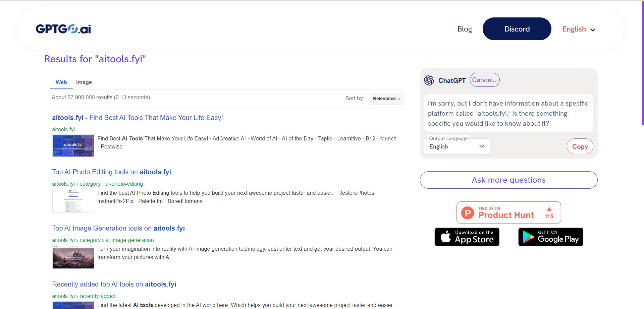Click the ai-image-generation breadcrumb link
Screen dimensions: 644x309
[x=129, y=240]
